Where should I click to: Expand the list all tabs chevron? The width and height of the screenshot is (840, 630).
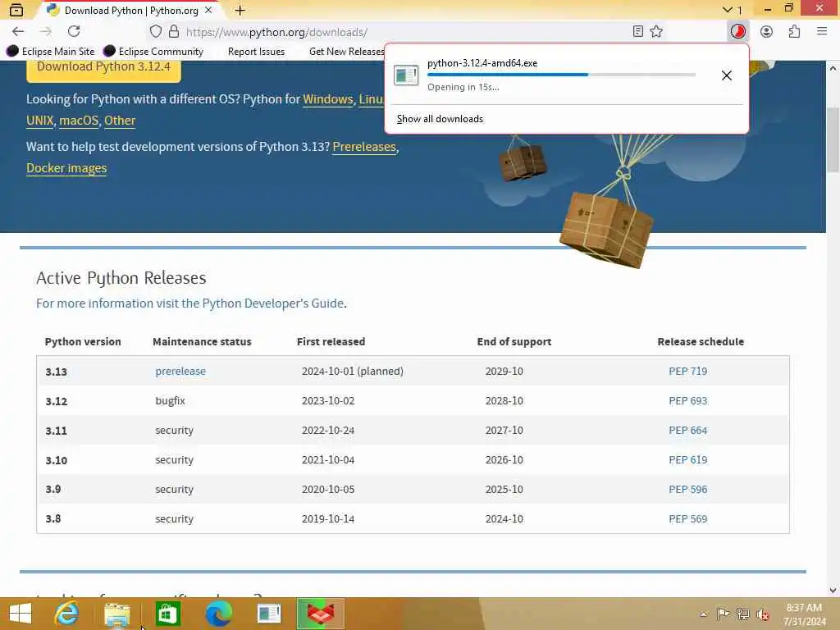pos(727,10)
